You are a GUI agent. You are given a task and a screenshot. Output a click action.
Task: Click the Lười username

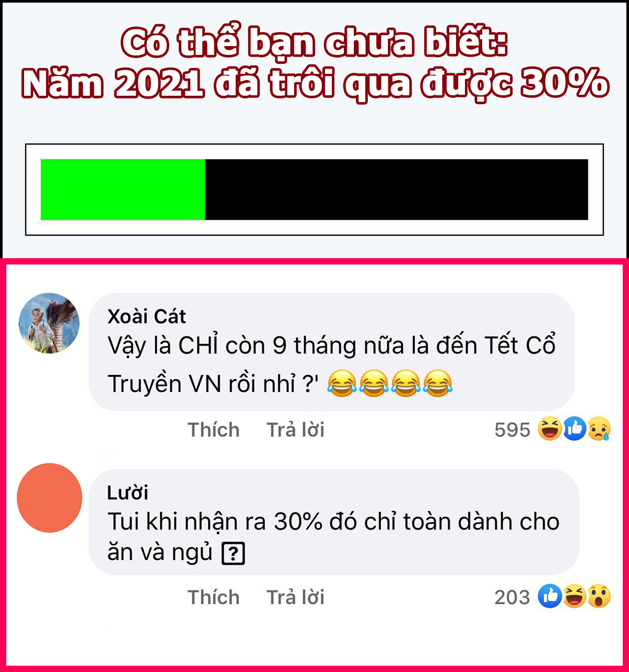(x=128, y=492)
